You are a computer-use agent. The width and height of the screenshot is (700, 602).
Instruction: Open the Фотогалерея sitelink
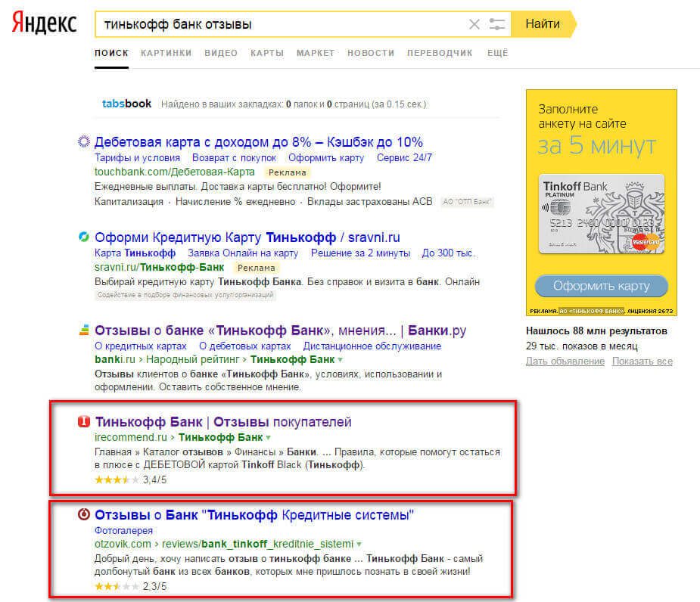click(123, 531)
